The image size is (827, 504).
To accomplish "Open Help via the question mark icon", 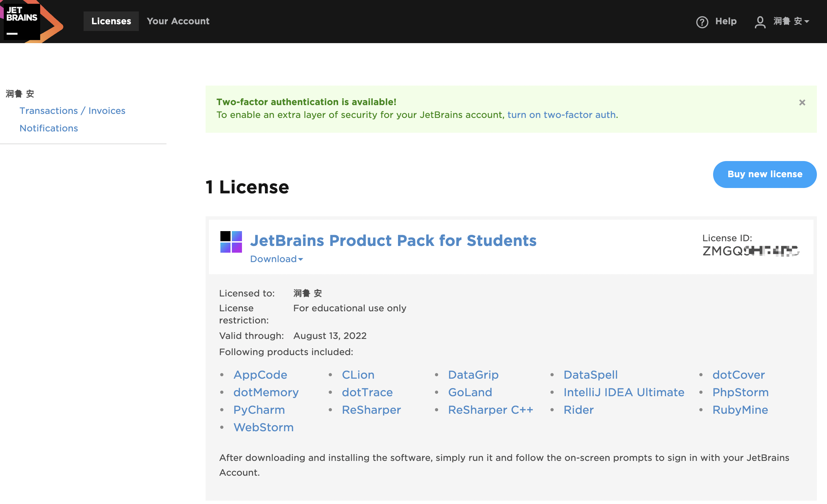I will tap(702, 21).
